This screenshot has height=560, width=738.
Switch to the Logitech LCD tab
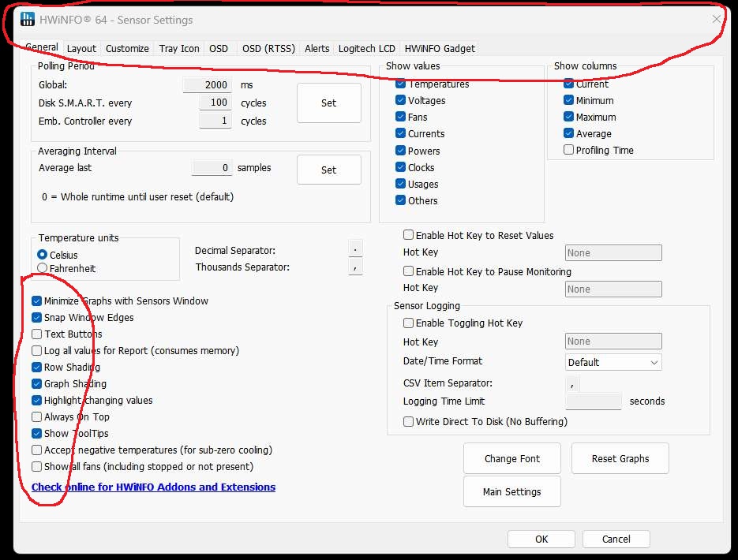click(x=367, y=48)
